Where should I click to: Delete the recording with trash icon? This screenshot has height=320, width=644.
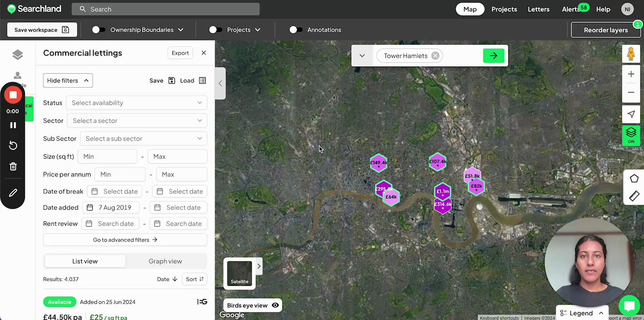[13, 167]
